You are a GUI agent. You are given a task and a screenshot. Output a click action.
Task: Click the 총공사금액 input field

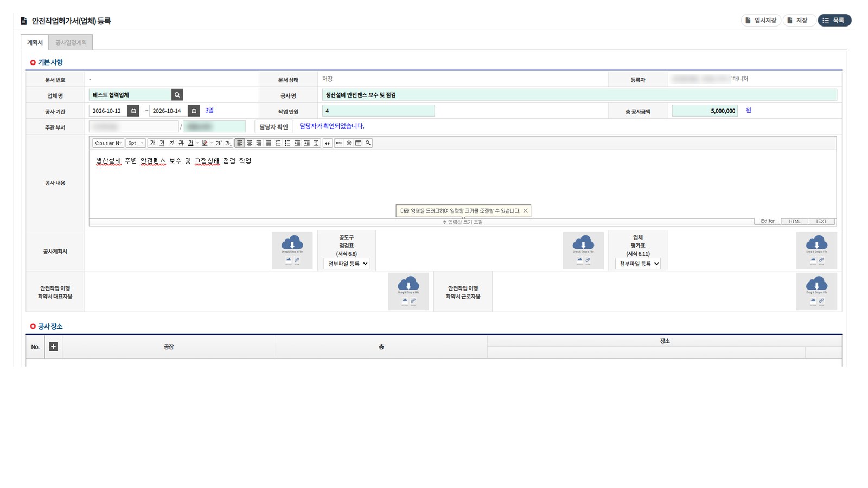pos(705,111)
